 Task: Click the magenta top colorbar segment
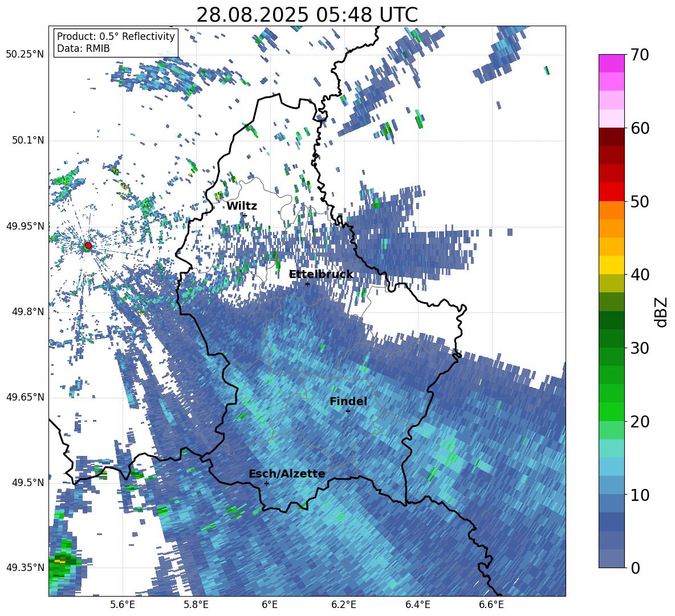tap(611, 63)
